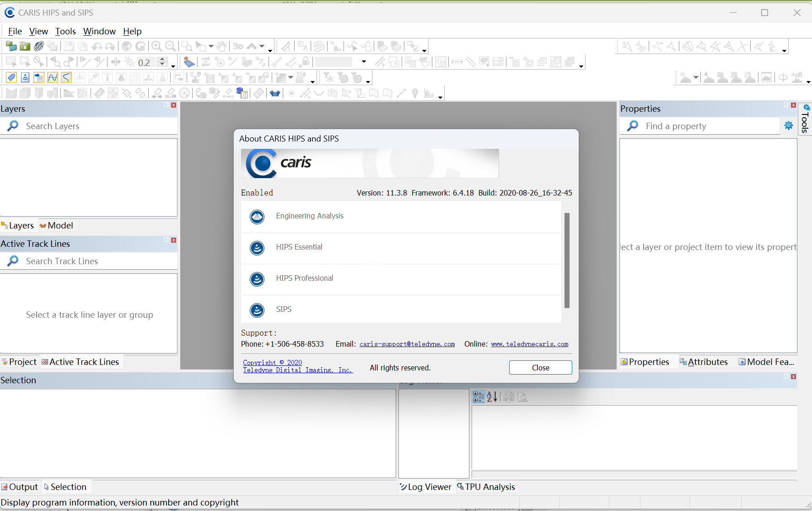Screen dimensions: 812x511
Task: Open the Tools menu
Action: coord(65,31)
